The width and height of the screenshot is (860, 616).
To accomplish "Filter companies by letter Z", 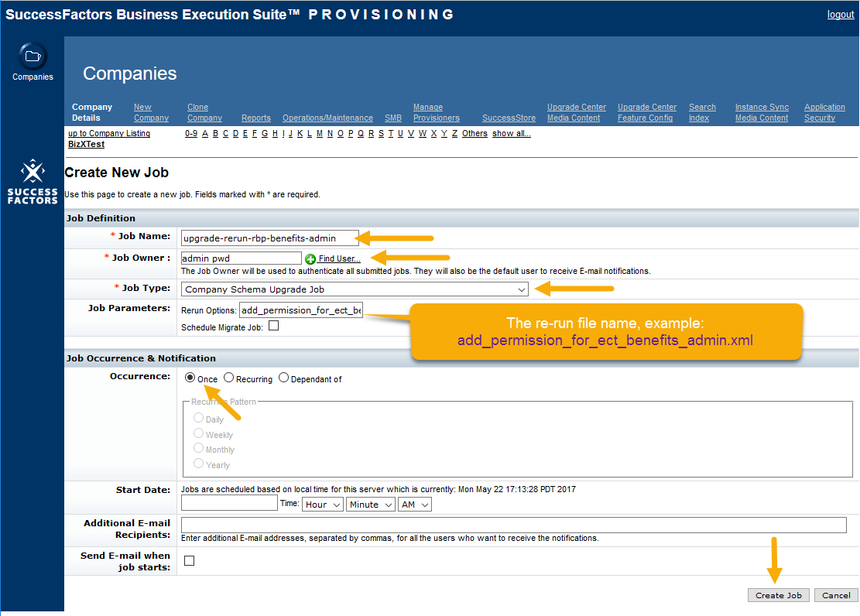I will click(454, 133).
